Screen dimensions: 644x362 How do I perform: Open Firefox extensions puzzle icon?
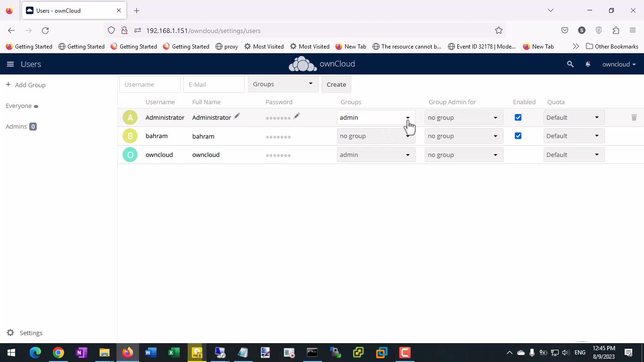(x=616, y=31)
